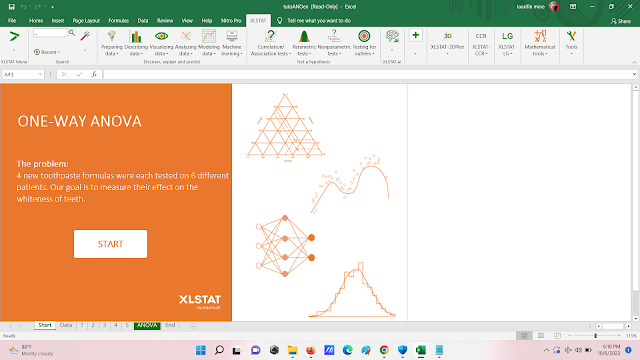Open the Machine learning tools
Screen dimensions: 640x360
coord(232,43)
